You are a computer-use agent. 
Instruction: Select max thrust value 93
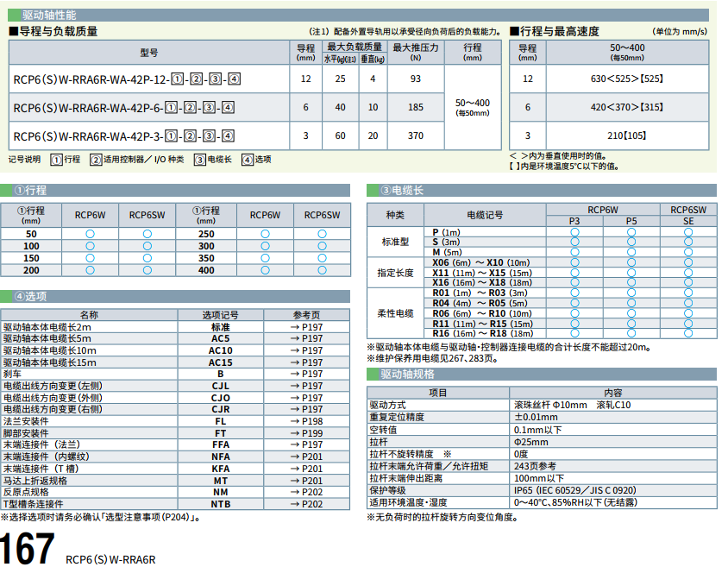click(416, 79)
